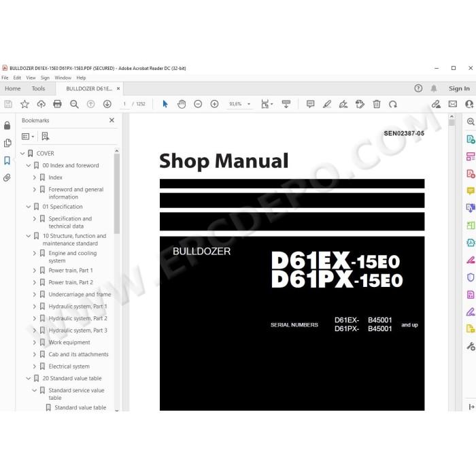The width and height of the screenshot is (476, 476).
Task: Open the Edit menu
Action: coord(17,78)
